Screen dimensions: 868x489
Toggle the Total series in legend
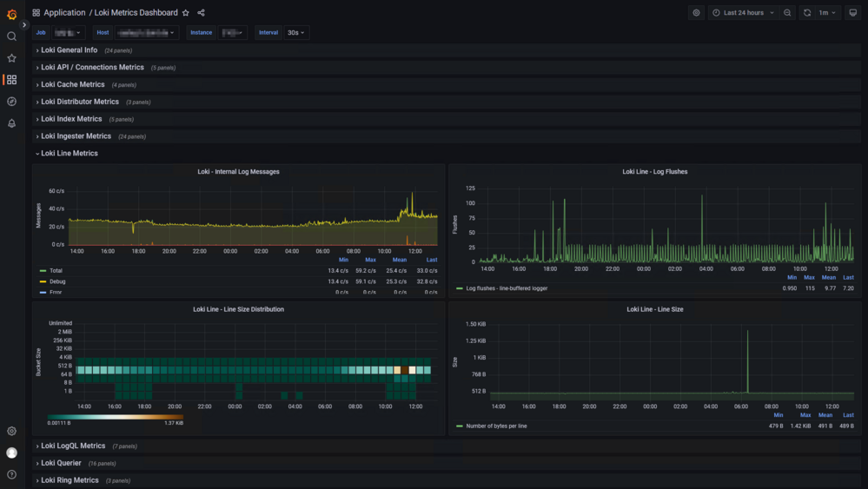point(56,270)
